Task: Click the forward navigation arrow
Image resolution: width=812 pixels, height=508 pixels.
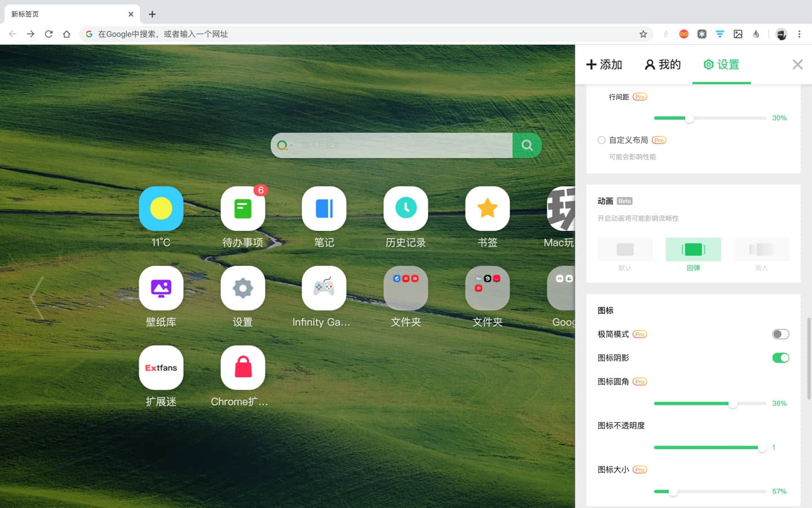Action: coord(30,34)
